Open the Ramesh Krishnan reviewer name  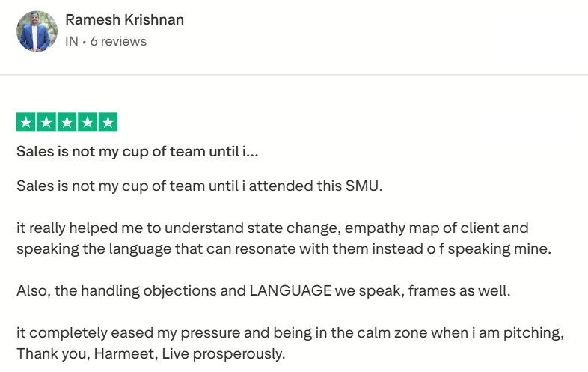coord(124,20)
